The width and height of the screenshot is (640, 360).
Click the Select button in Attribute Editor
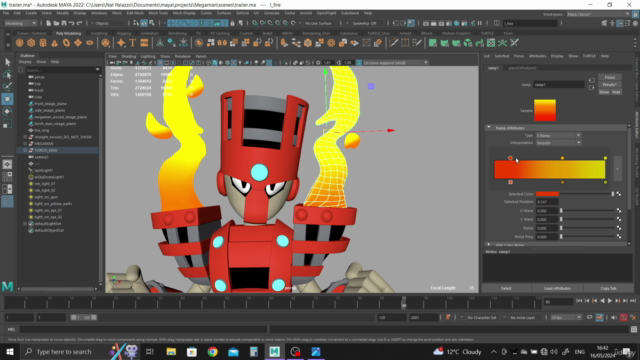(x=506, y=288)
